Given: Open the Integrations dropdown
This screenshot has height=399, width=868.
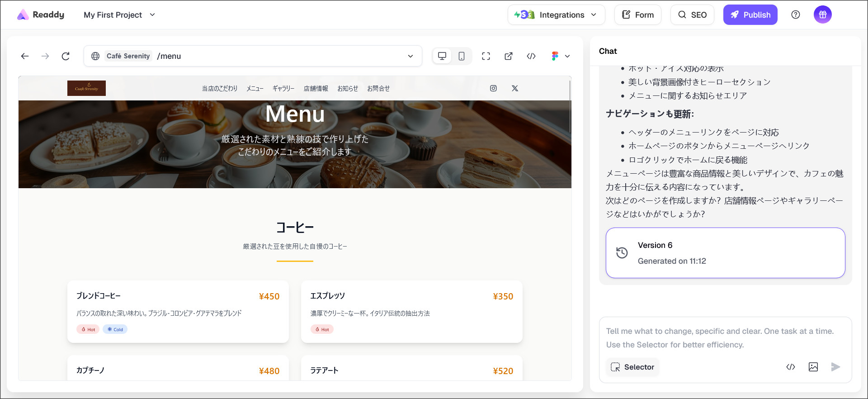Looking at the screenshot, I should (556, 15).
